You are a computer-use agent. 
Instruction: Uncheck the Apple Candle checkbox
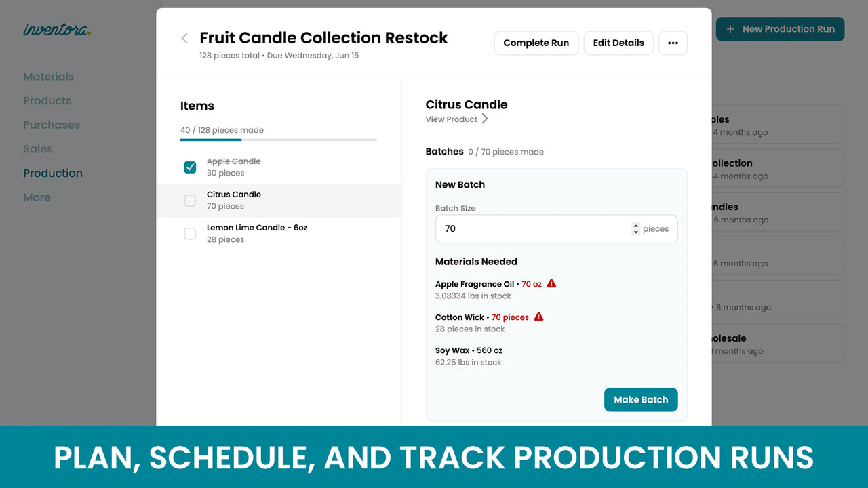(190, 167)
